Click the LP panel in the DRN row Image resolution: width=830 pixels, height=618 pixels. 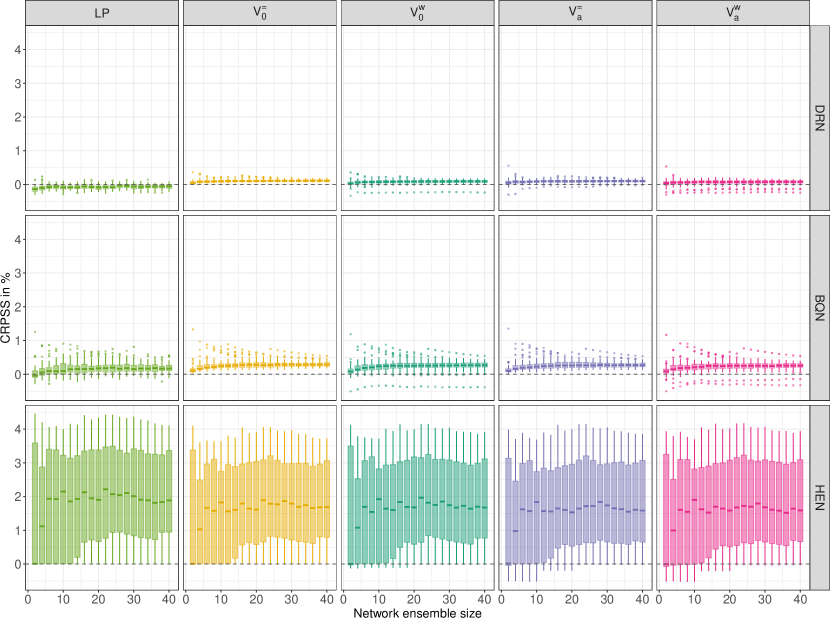click(x=101, y=116)
